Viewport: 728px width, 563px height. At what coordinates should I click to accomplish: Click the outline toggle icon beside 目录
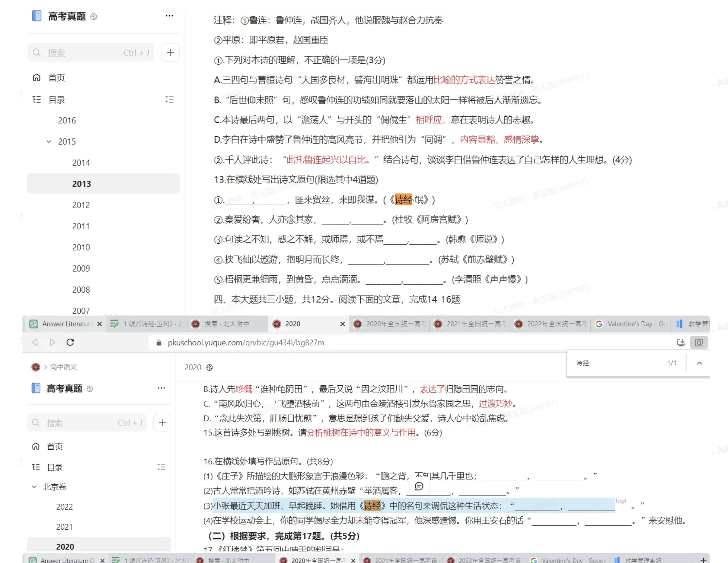click(x=169, y=100)
